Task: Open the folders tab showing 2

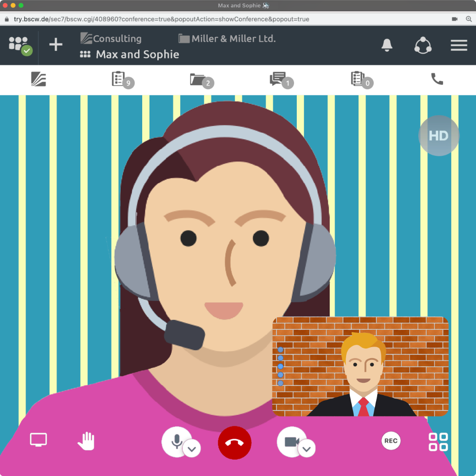Action: click(202, 80)
